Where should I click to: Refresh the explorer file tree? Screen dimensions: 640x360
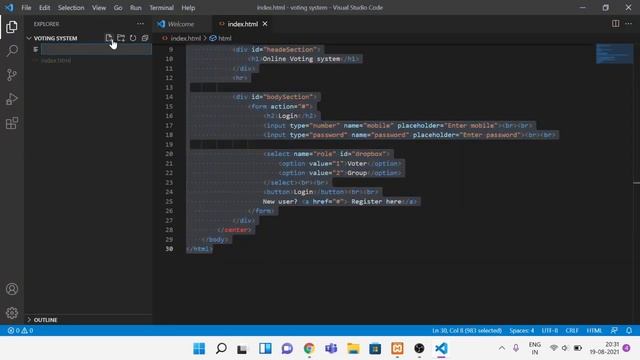[133, 38]
